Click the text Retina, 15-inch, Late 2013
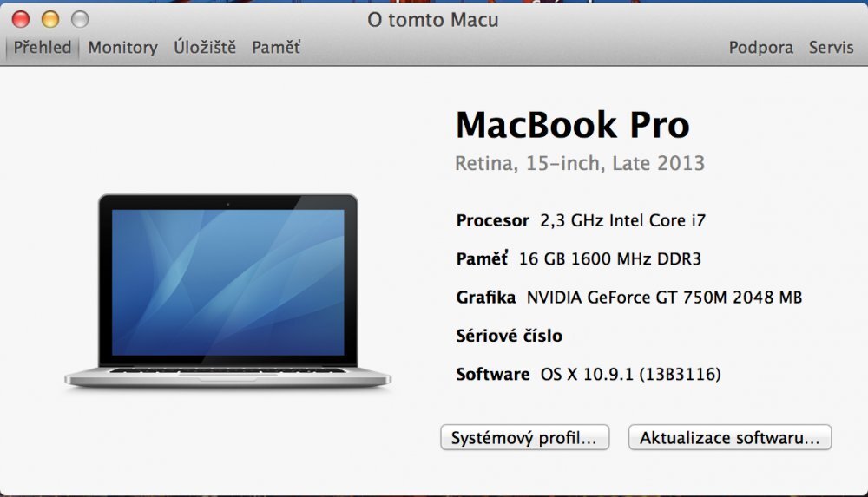 [x=580, y=163]
